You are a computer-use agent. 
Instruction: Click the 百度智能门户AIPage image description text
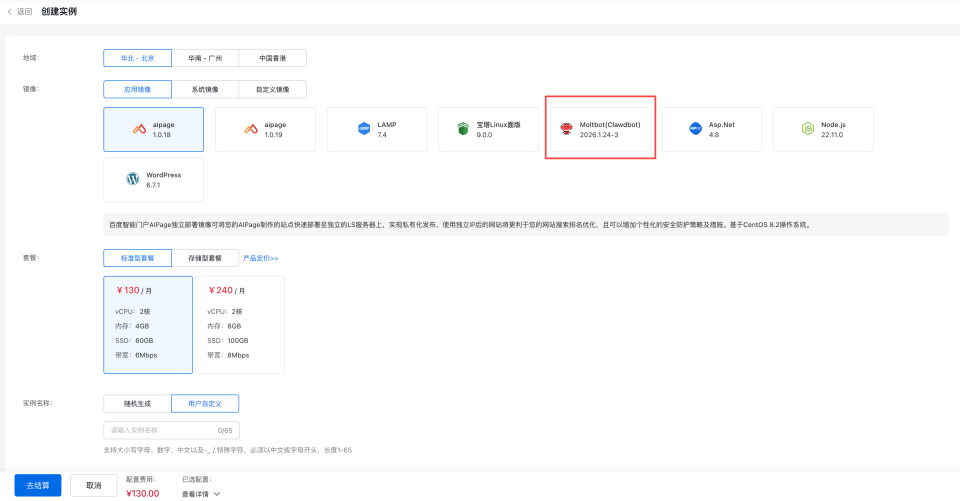click(460, 225)
